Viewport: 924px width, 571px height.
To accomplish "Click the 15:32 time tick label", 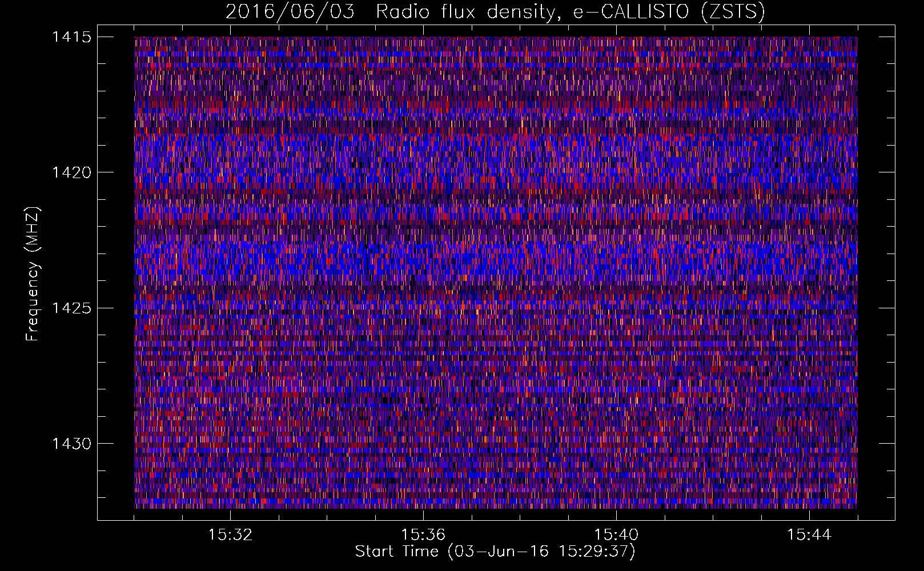I will (x=230, y=535).
